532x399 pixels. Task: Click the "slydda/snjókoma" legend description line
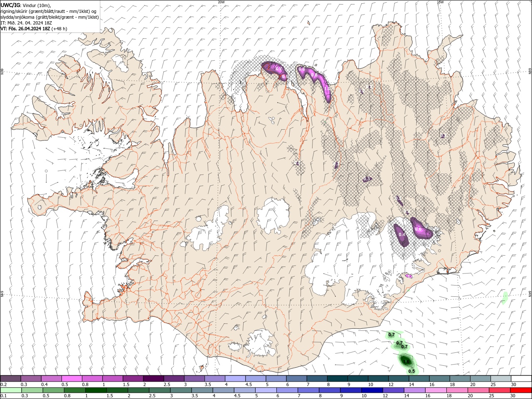pos(49,17)
